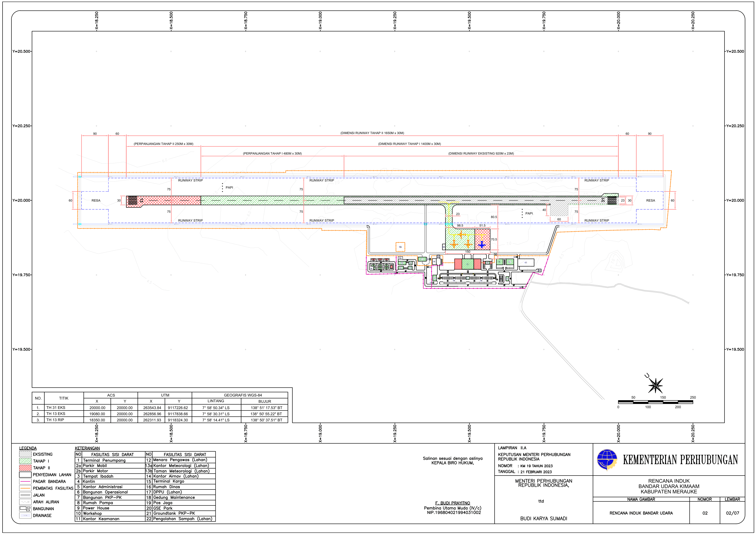Click the KETERANGAN heading

(87, 448)
